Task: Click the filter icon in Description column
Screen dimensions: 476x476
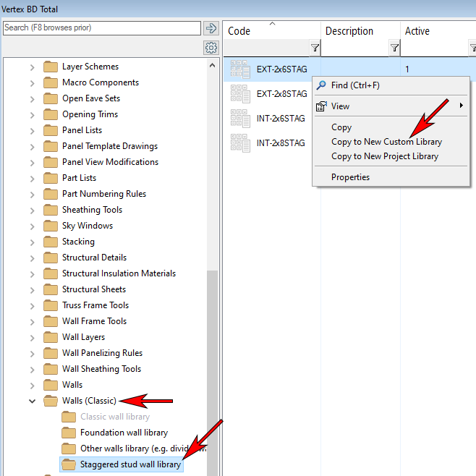Action: [394, 48]
